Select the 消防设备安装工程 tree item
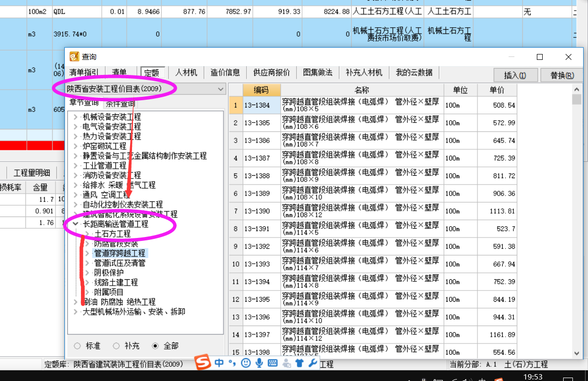The image size is (588, 381). pos(112,175)
